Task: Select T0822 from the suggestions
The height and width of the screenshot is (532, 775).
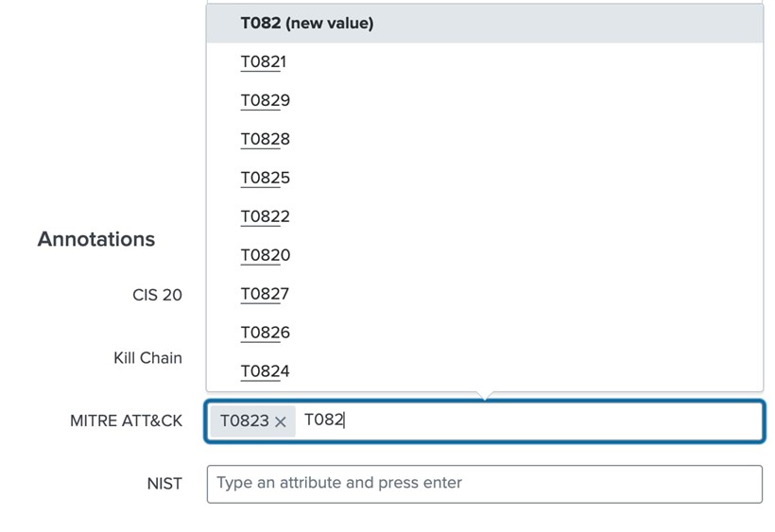Action: click(x=265, y=217)
